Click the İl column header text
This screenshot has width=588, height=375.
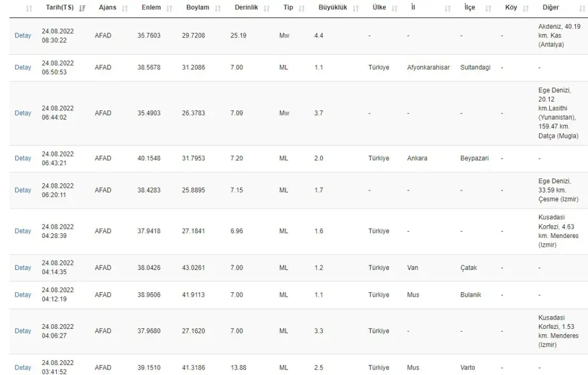pyautogui.click(x=413, y=8)
